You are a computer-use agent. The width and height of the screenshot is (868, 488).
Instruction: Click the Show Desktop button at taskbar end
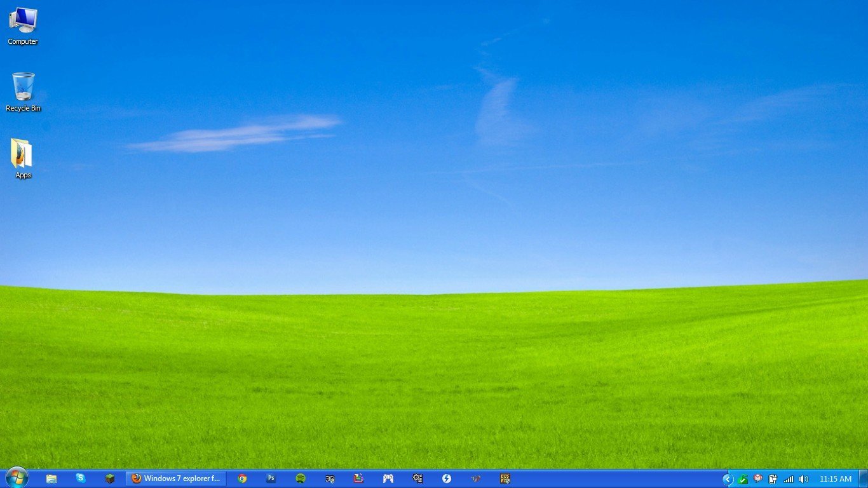863,478
